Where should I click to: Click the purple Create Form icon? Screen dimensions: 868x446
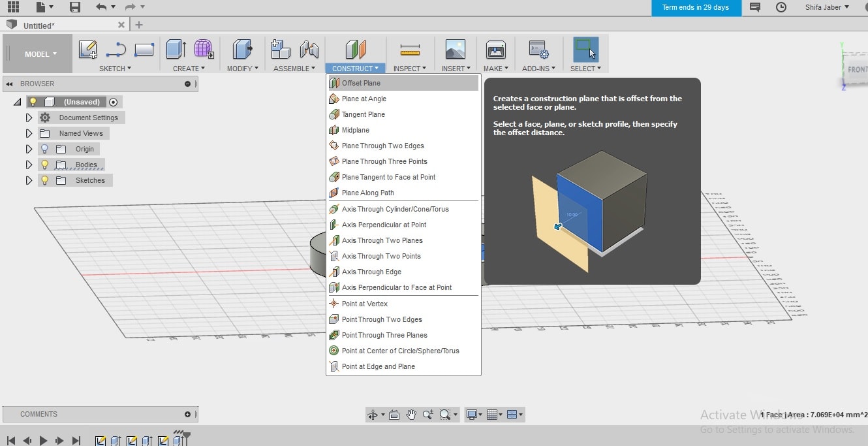(x=204, y=50)
